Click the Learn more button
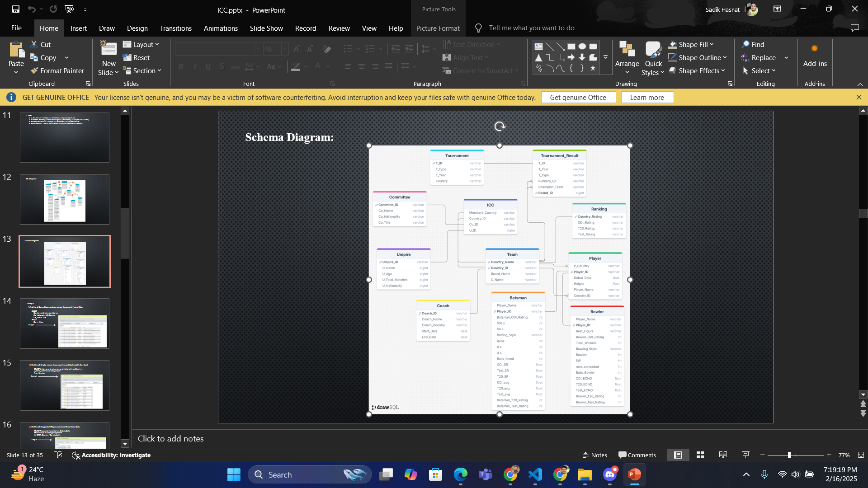The height and width of the screenshot is (488, 868). pos(647,97)
